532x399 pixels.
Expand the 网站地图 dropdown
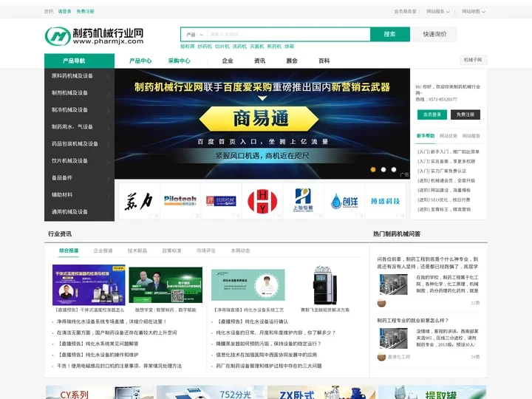474,12
